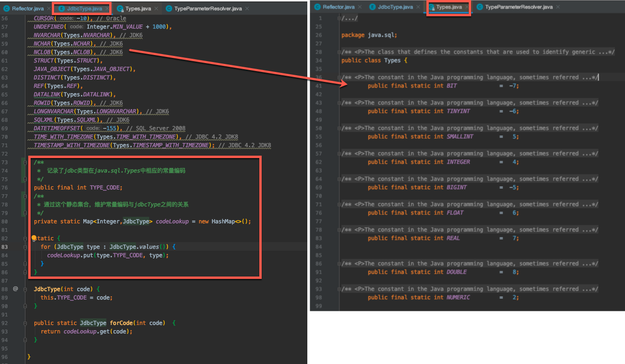Expand folded Javadoc above REAL constant
The height and width of the screenshot is (364, 625).
(339, 229)
